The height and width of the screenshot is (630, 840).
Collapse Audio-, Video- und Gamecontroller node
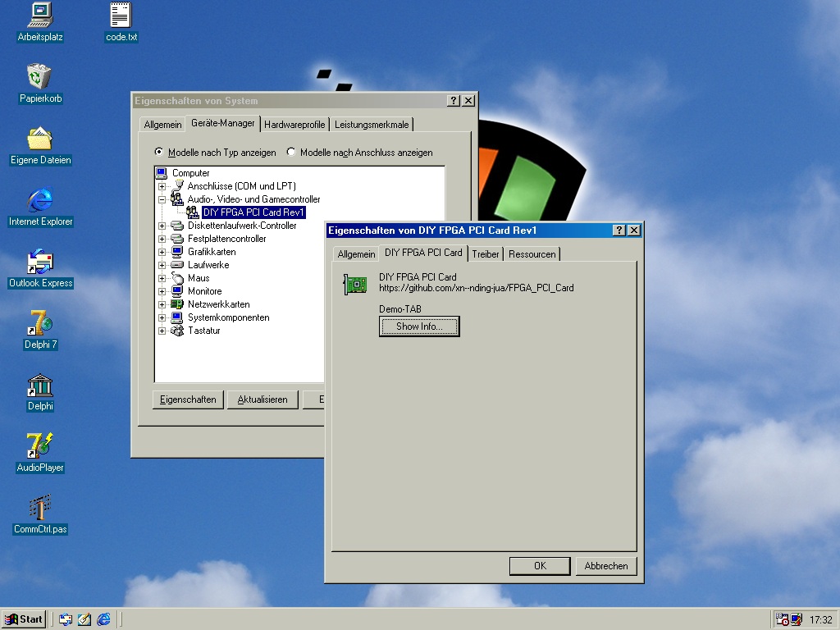coord(162,199)
